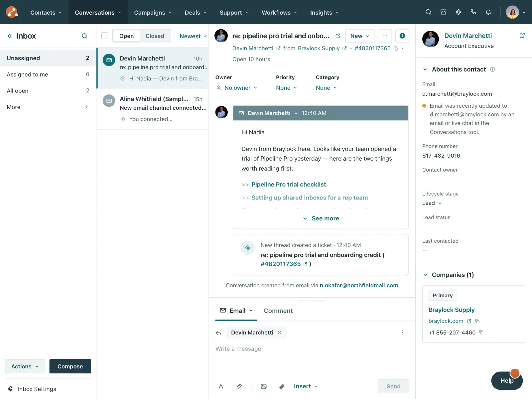Search the inbox using sidebar magnifier

pos(84,36)
